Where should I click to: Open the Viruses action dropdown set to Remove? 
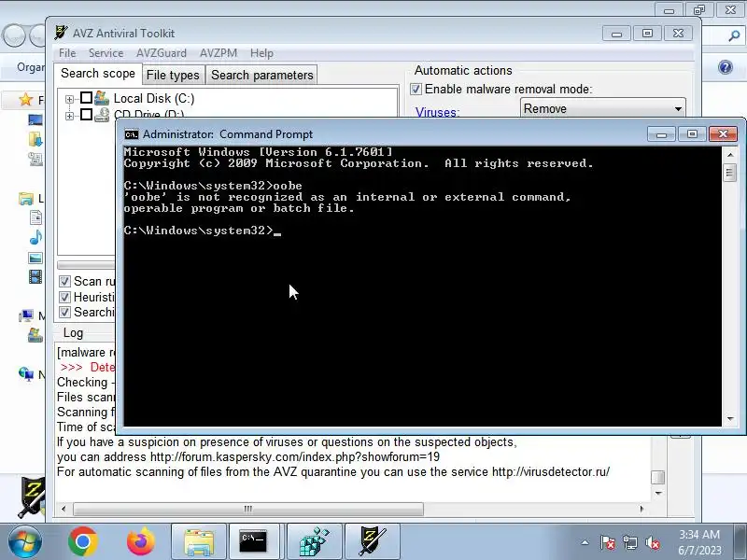tap(602, 108)
